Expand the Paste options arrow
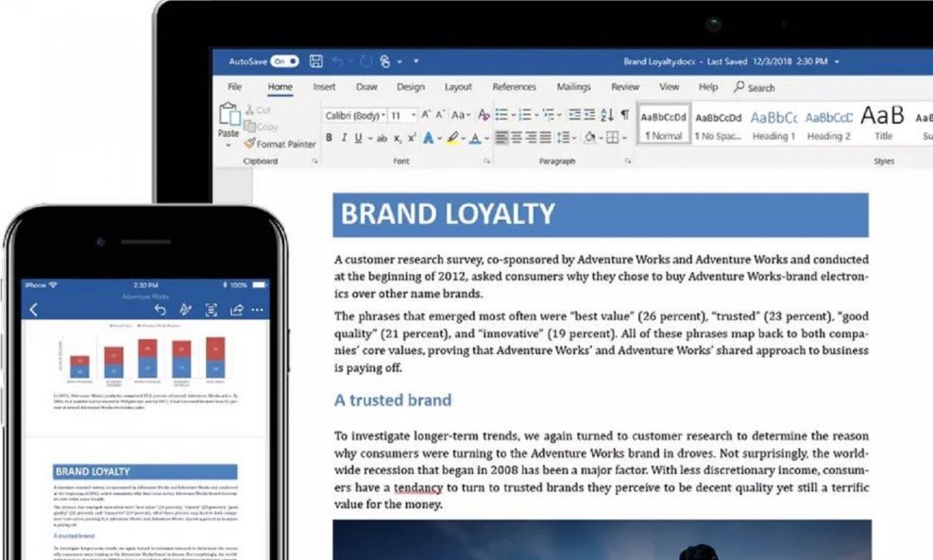Screen dimensions: 933x560 click(228, 144)
